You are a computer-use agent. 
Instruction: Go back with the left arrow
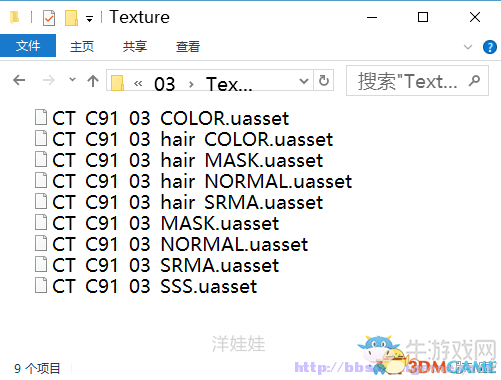[x=19, y=80]
